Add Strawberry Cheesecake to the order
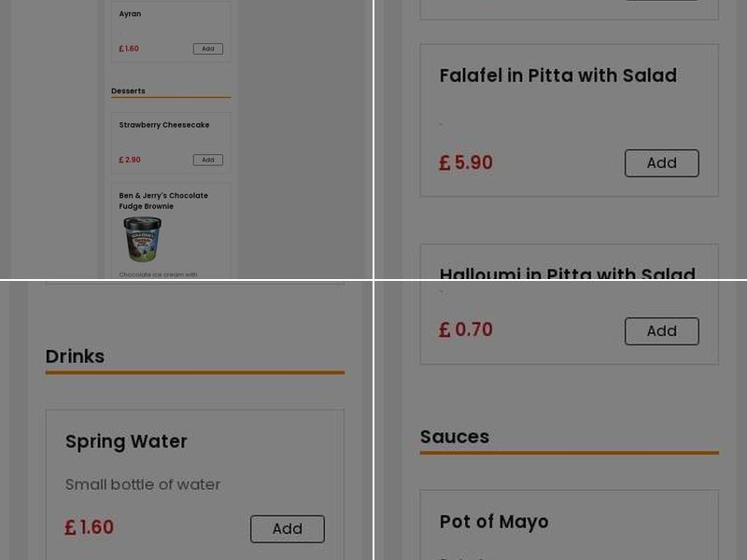Image resolution: width=747 pixels, height=560 pixels. [207, 160]
